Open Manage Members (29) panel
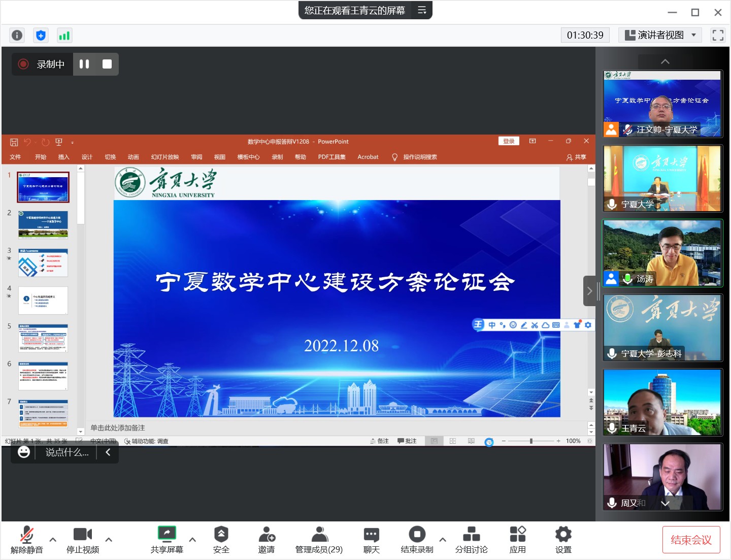 319,540
